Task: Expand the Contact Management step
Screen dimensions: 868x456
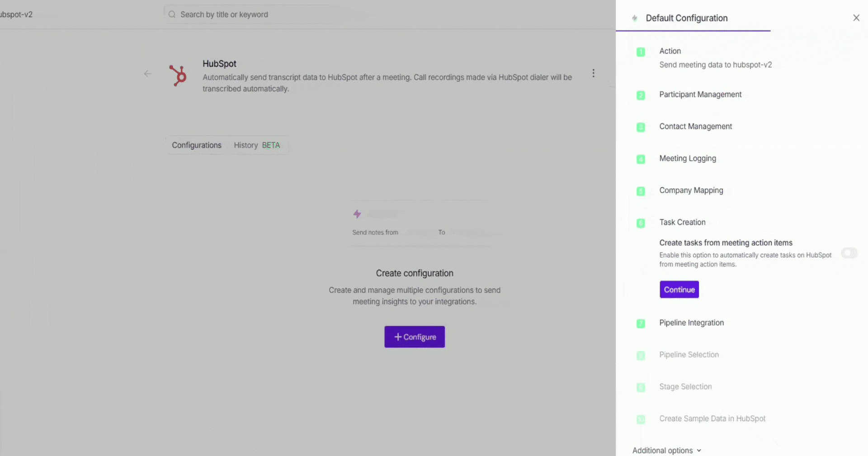Action: coord(695,127)
